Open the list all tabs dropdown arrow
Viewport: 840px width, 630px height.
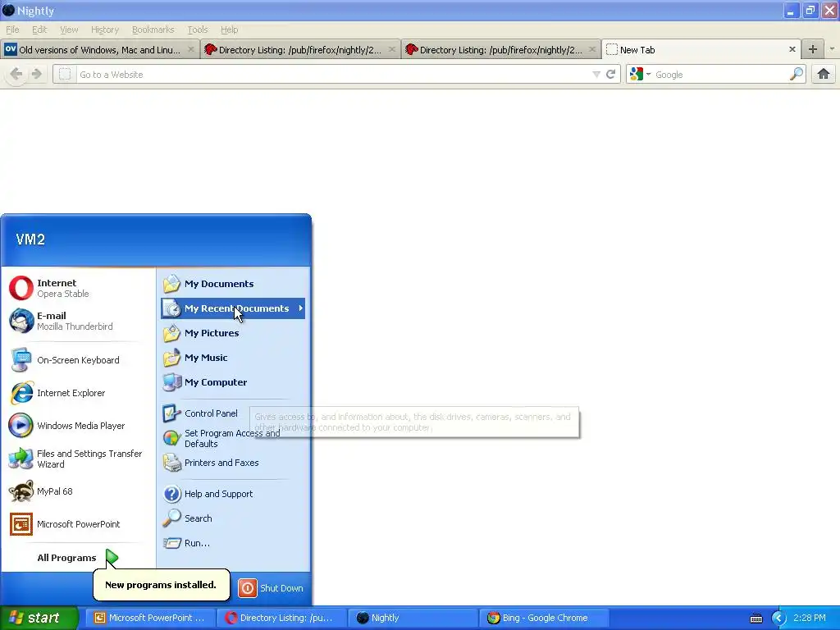tap(832, 49)
